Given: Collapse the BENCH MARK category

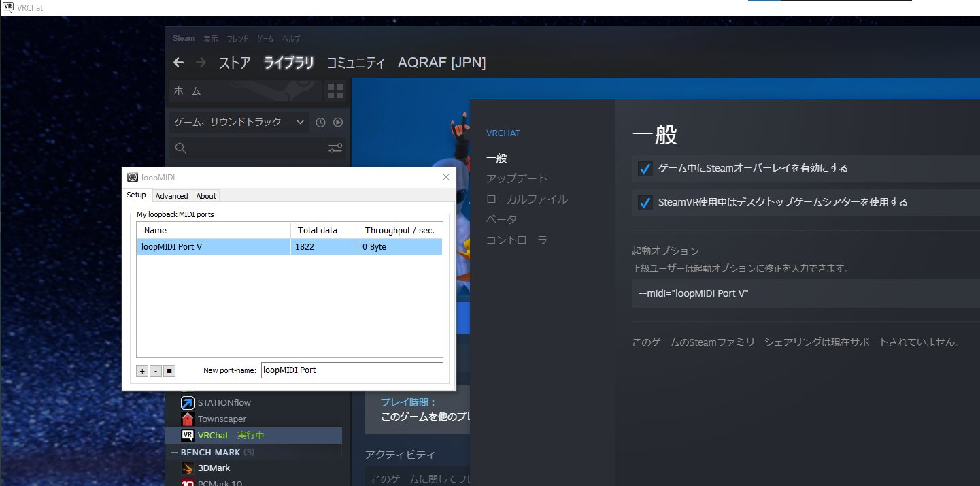Looking at the screenshot, I should [x=175, y=452].
